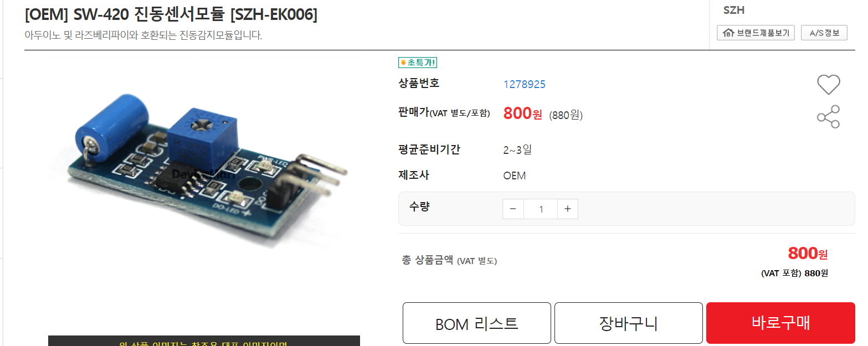Click the house icon in 브랜드제품보기

728,33
